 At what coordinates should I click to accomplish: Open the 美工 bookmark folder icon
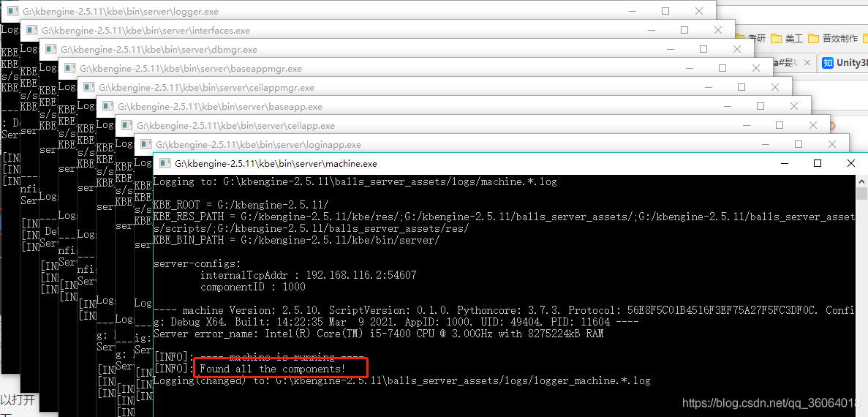point(776,38)
